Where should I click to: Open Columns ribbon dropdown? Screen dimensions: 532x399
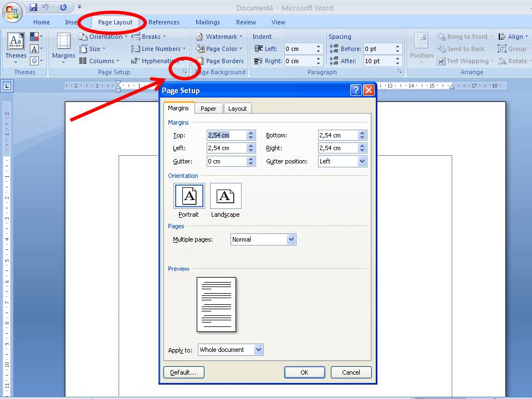[99, 61]
